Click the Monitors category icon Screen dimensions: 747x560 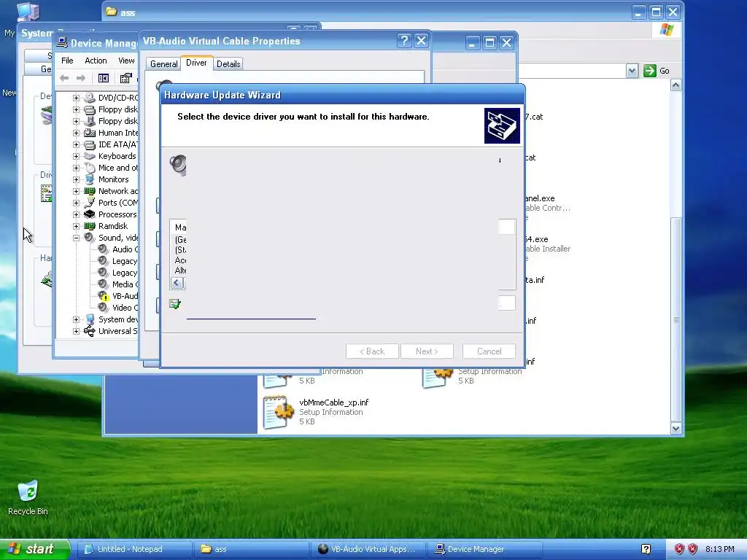tap(90, 179)
